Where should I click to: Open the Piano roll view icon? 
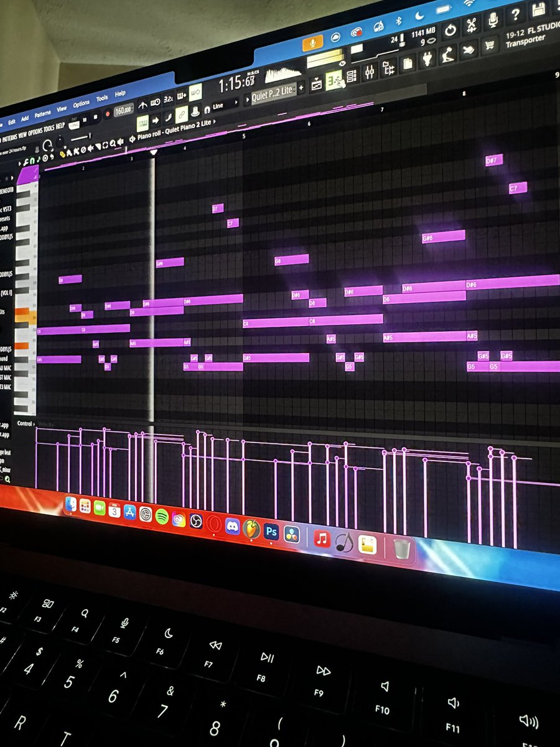[x=334, y=80]
